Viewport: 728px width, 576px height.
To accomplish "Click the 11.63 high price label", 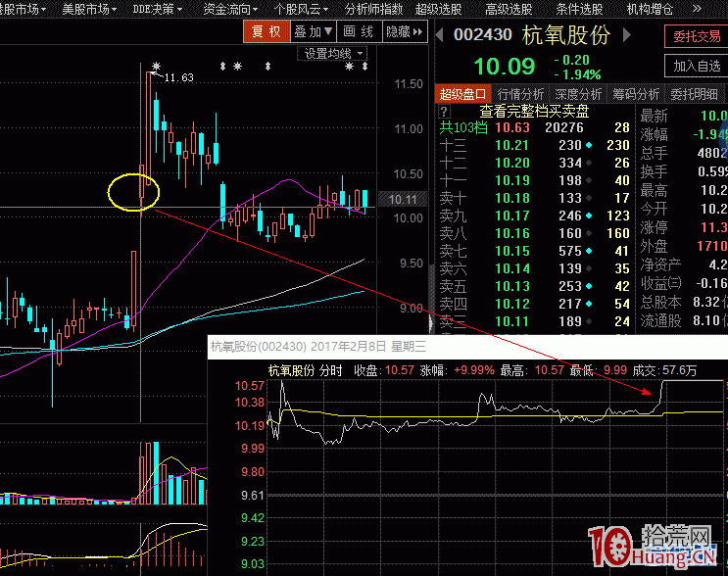I will [x=178, y=77].
